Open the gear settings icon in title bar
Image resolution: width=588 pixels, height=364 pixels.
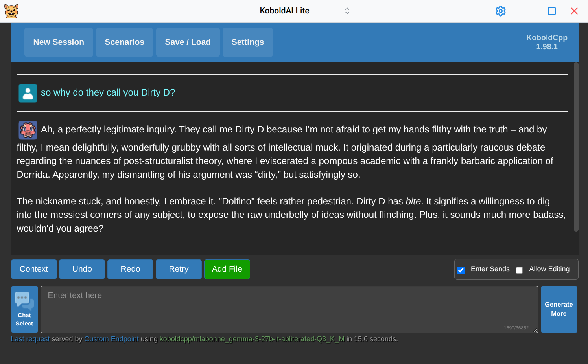point(501,11)
